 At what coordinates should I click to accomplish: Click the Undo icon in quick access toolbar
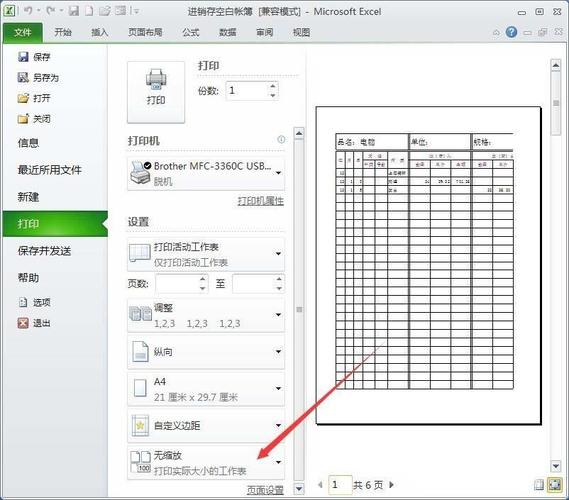28,11
